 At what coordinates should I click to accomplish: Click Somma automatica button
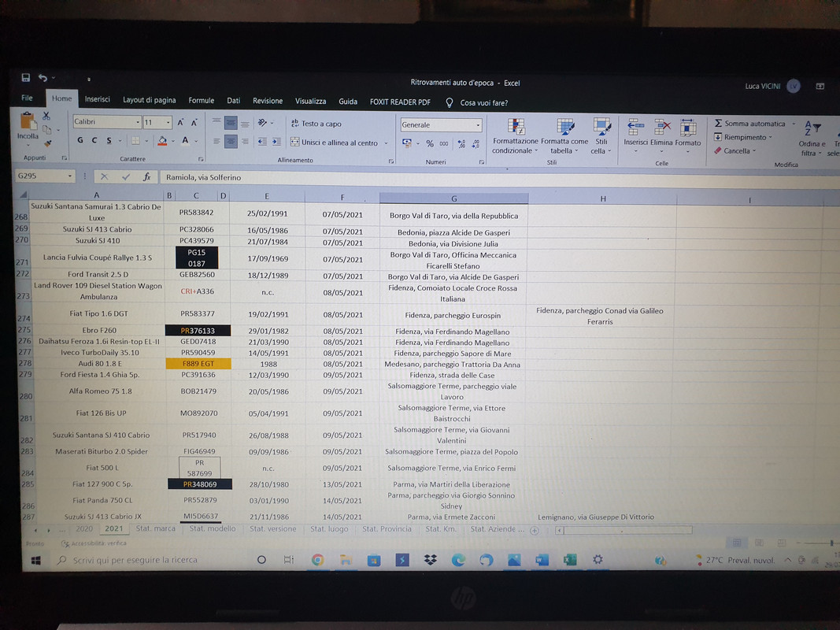(750, 124)
